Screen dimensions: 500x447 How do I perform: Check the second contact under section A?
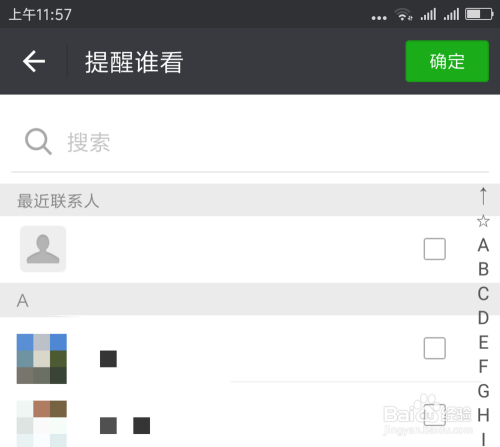click(434, 415)
